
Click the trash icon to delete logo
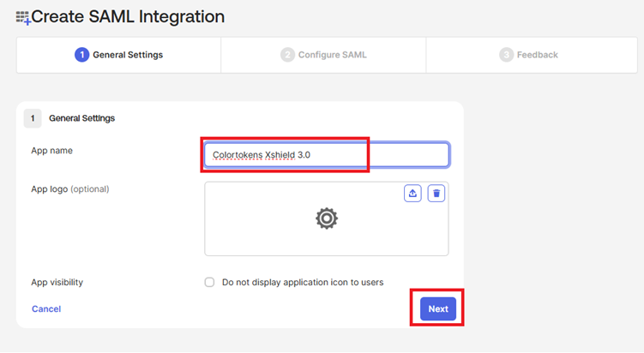click(436, 194)
